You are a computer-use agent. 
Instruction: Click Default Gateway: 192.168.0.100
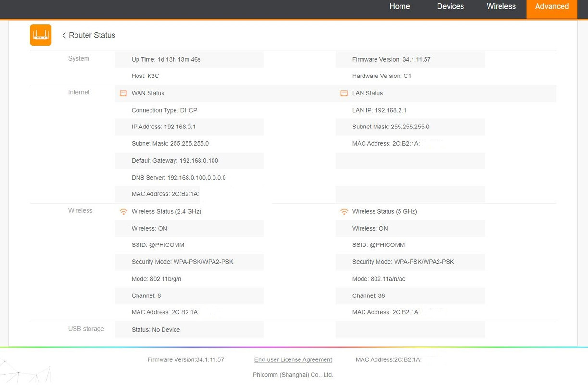point(175,161)
